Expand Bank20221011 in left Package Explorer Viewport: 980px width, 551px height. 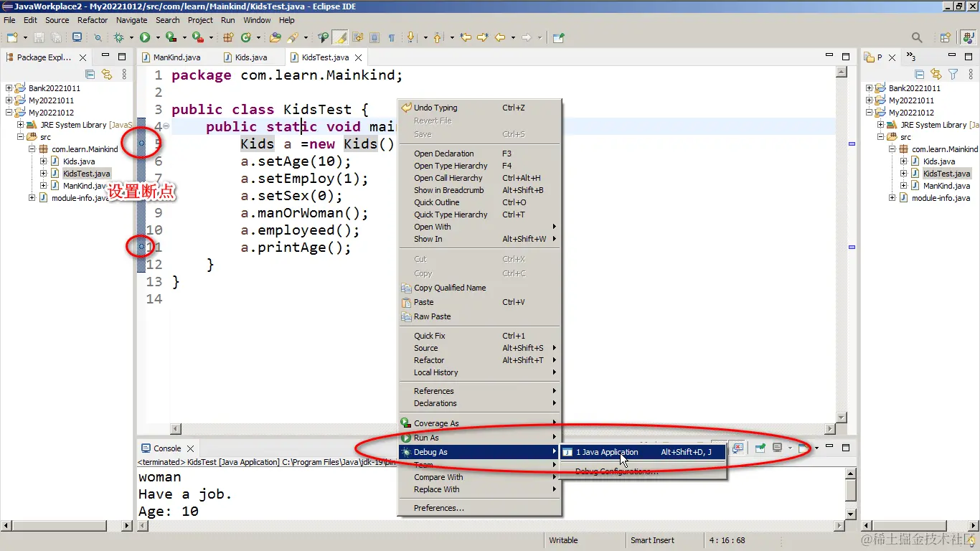[x=9, y=88]
